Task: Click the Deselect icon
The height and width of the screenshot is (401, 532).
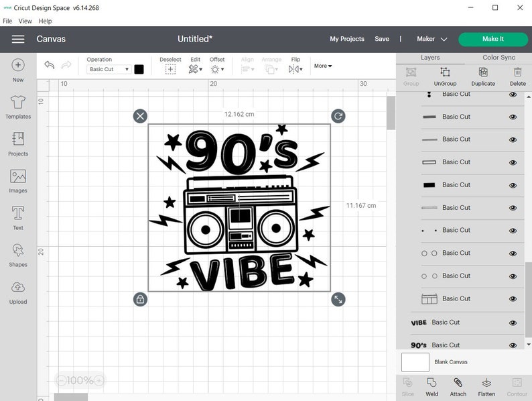Action: (170, 70)
